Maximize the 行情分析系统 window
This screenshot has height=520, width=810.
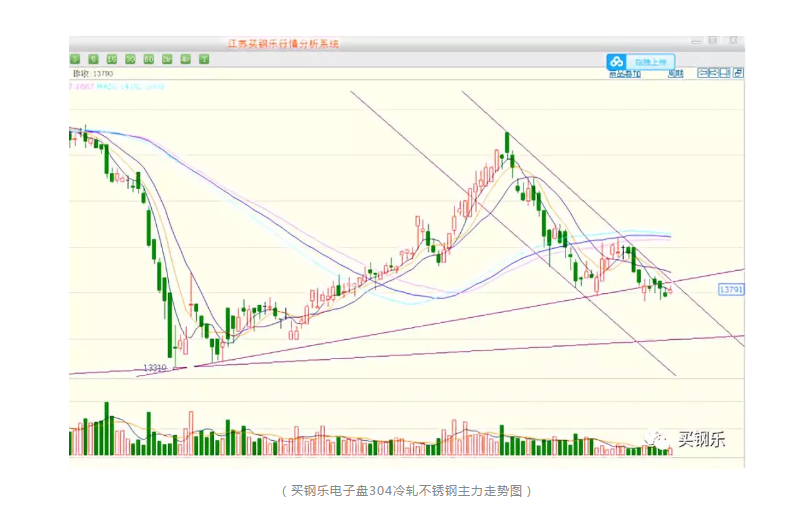click(x=712, y=40)
